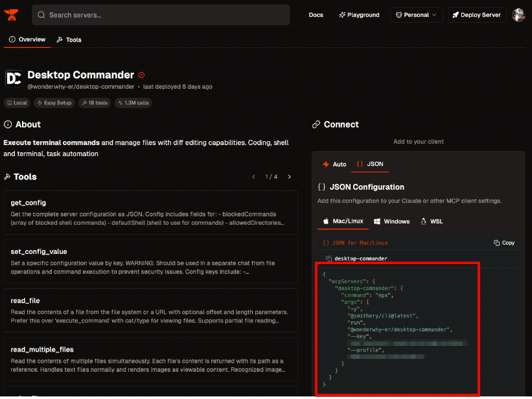The width and height of the screenshot is (532, 399).
Task: Click the search magnifier icon
Action: point(41,15)
